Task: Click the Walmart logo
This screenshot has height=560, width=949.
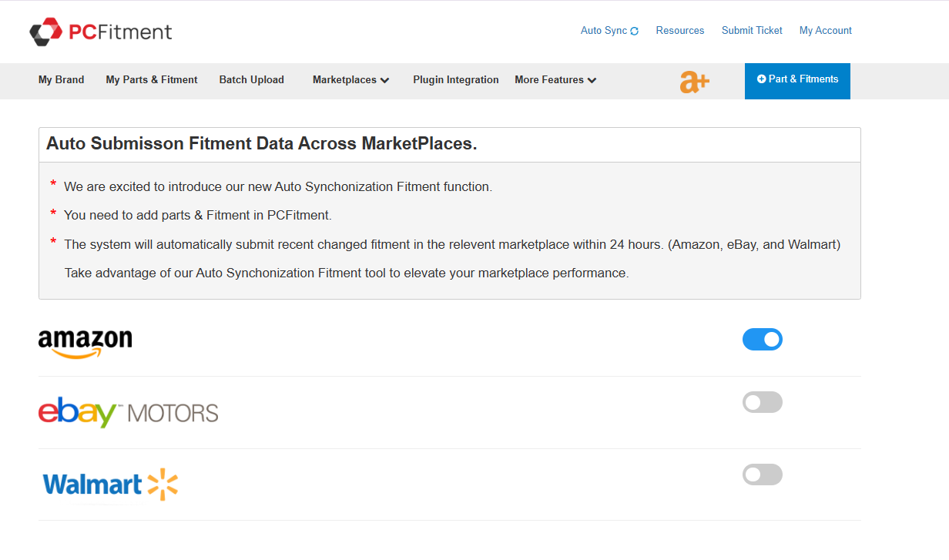Action: [x=110, y=485]
